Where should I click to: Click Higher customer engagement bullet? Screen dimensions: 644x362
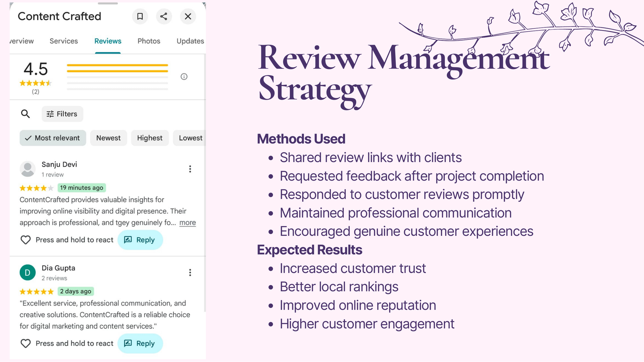tap(367, 324)
